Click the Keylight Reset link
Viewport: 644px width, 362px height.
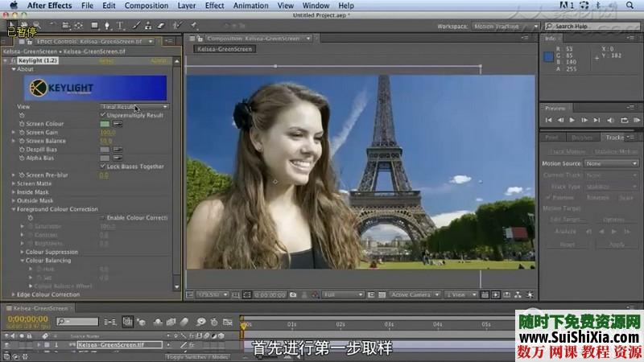106,60
